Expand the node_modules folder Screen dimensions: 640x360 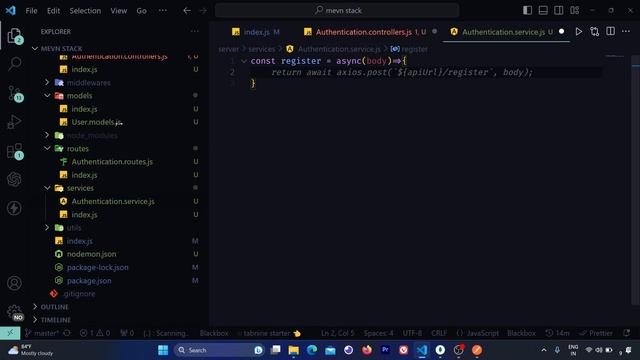(47, 135)
